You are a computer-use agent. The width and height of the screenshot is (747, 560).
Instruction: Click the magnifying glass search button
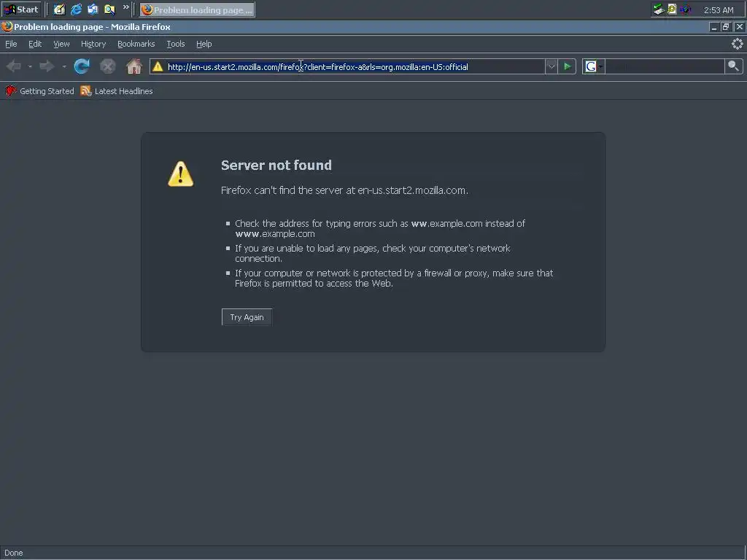734,66
